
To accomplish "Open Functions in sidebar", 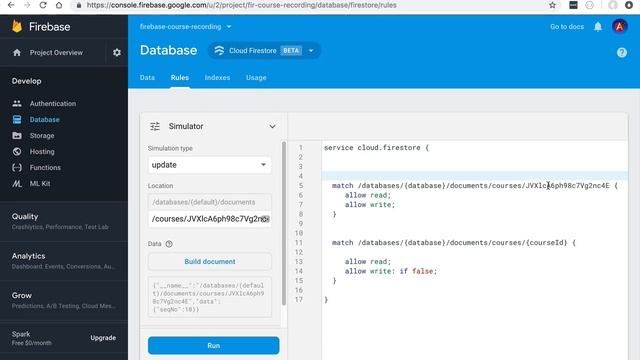I will pyautogui.click(x=45, y=167).
